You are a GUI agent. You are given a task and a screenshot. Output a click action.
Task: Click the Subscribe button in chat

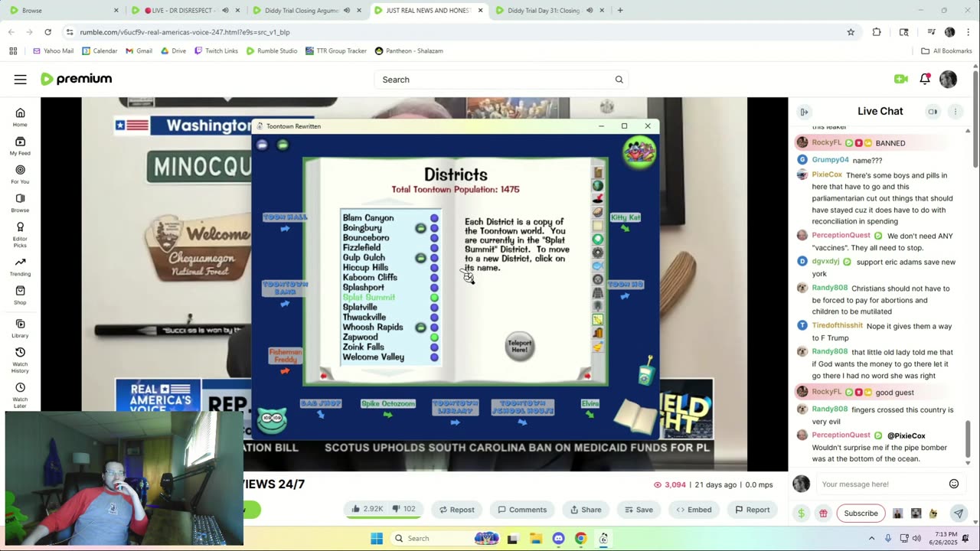[861, 514]
